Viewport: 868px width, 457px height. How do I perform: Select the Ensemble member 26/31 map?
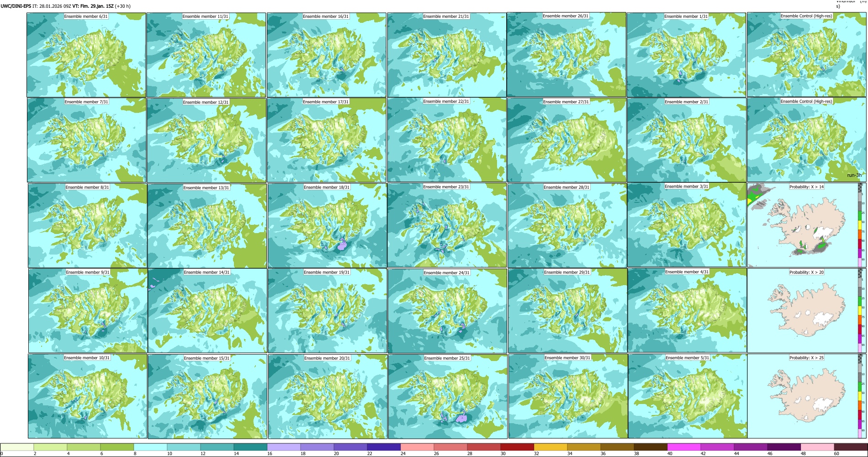click(x=566, y=54)
